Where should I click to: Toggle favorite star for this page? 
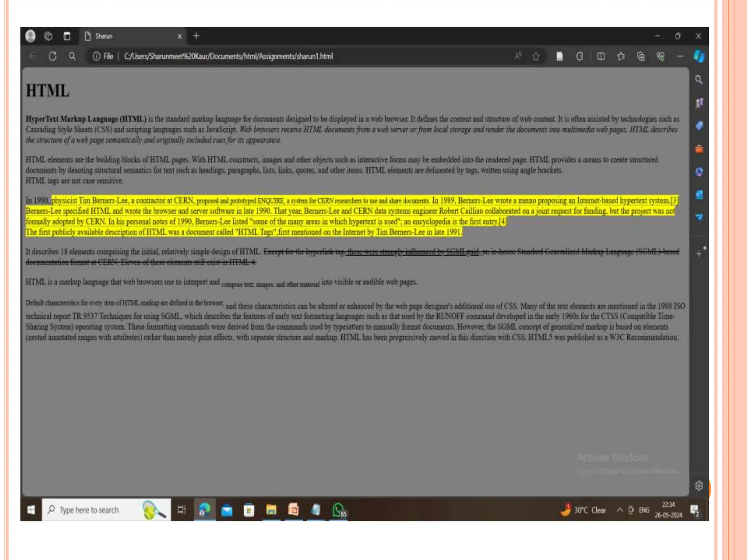click(x=535, y=57)
